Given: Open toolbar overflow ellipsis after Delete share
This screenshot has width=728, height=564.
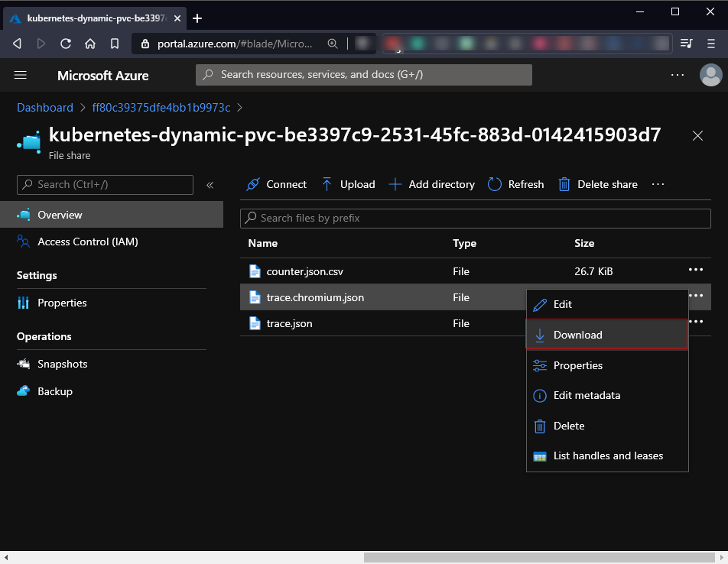Looking at the screenshot, I should coord(658,185).
